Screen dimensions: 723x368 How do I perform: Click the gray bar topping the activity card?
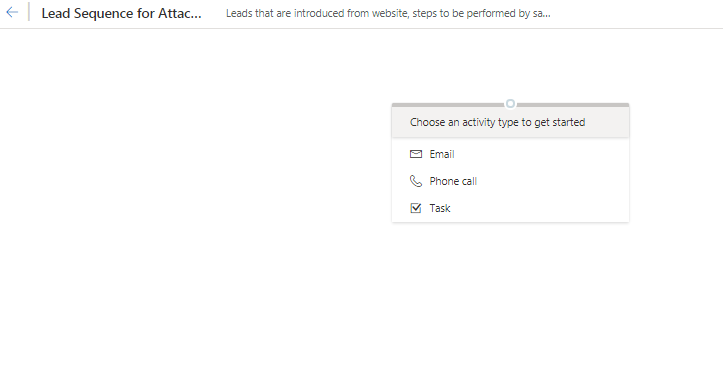pyautogui.click(x=510, y=105)
